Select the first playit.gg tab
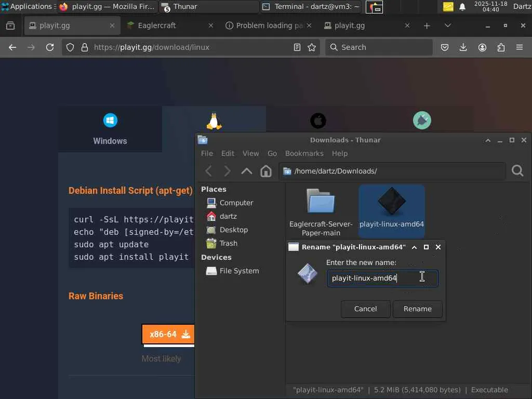532x399 pixels. (x=72, y=25)
